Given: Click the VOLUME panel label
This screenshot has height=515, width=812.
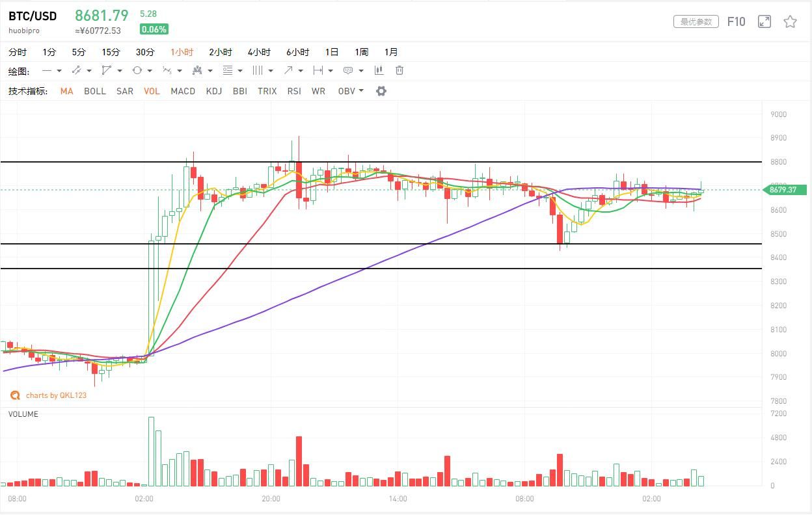Looking at the screenshot, I should coord(23,414).
